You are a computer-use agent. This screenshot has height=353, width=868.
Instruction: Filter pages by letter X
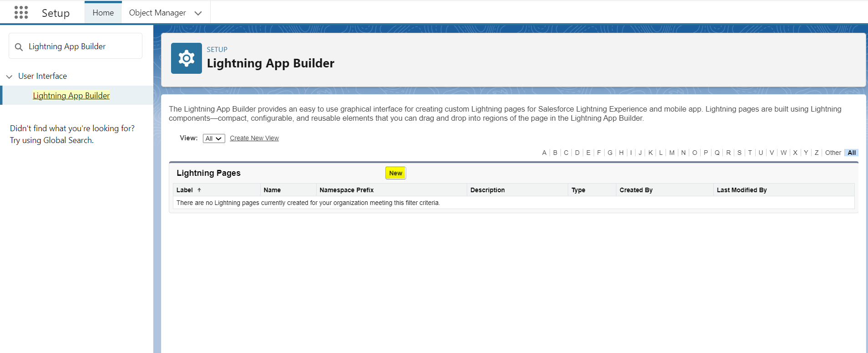(795, 153)
